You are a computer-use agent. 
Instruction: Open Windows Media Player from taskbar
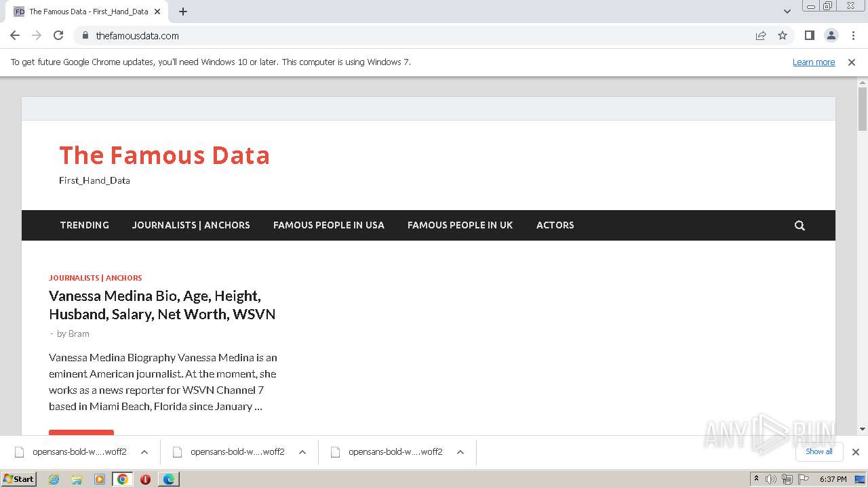coord(100,479)
